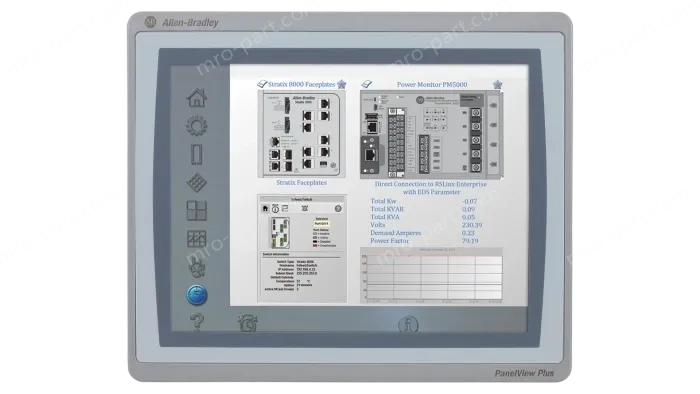Select the fan icon in sidebar
The height and width of the screenshot is (394, 700).
tap(196, 267)
